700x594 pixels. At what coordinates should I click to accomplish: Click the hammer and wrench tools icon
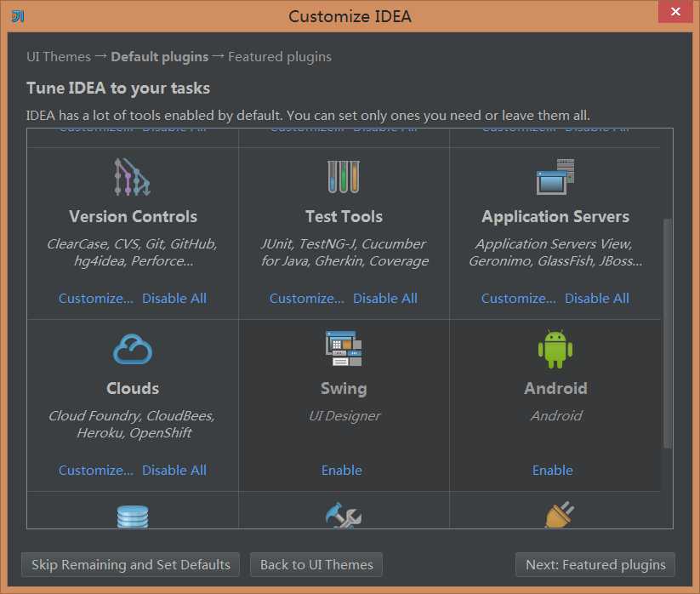click(344, 516)
